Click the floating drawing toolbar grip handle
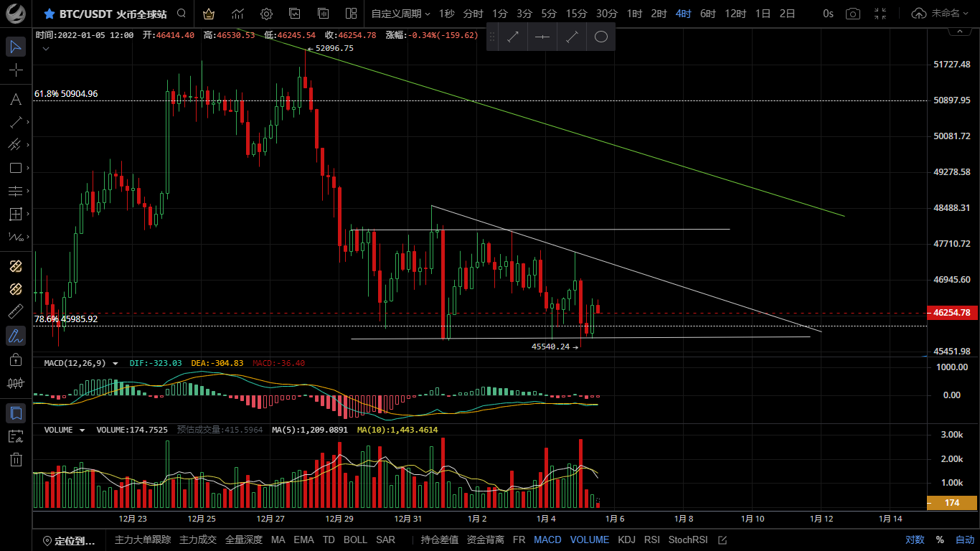 click(492, 37)
